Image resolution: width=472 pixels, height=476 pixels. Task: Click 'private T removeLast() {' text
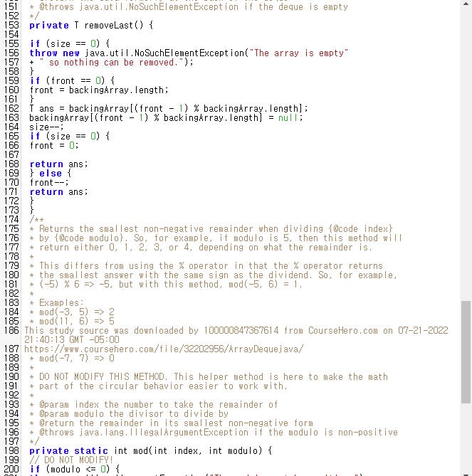(x=91, y=25)
